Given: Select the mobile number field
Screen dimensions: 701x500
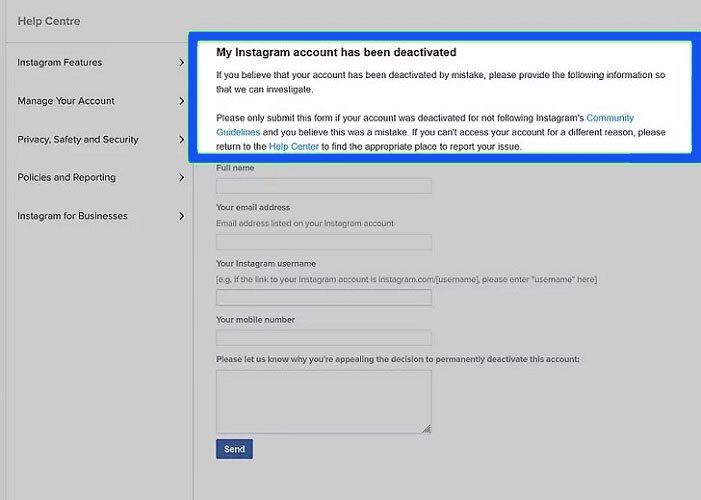Looking at the screenshot, I should click(323, 338).
